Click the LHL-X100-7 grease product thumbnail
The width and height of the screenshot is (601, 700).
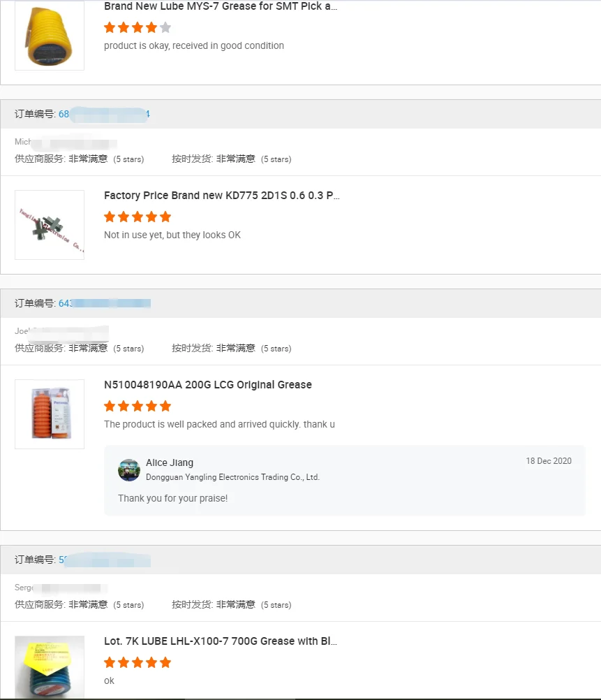tap(50, 666)
